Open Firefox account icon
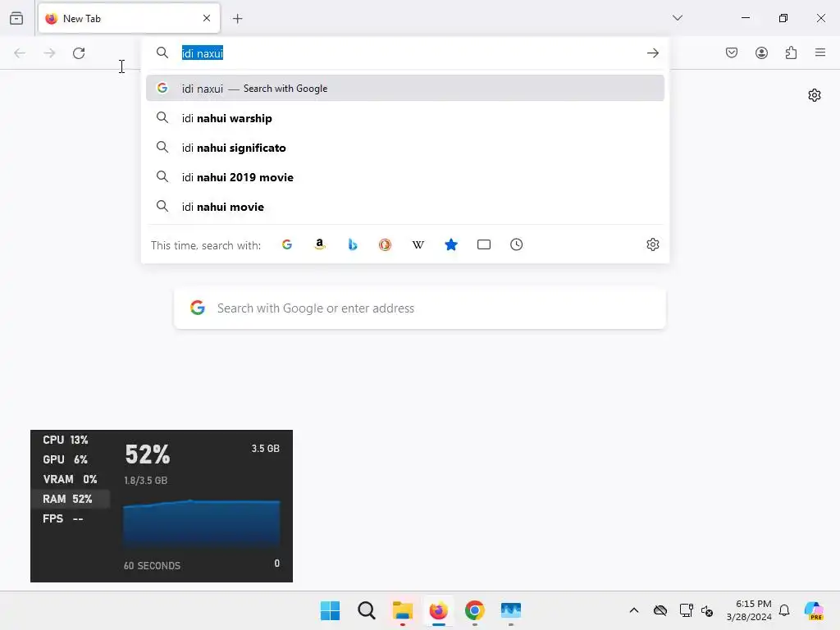 [761, 52]
